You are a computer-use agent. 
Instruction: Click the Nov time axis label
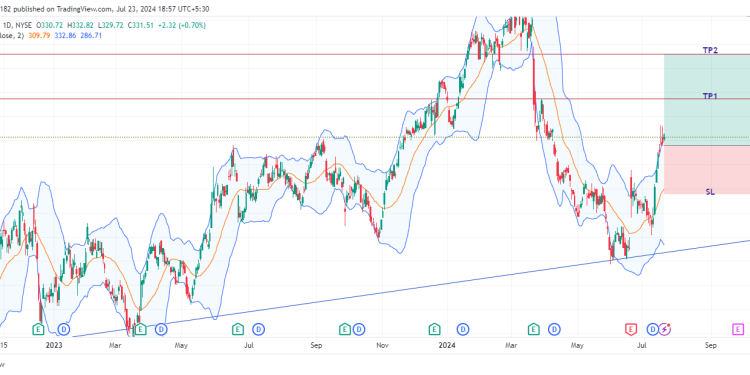[x=382, y=345]
